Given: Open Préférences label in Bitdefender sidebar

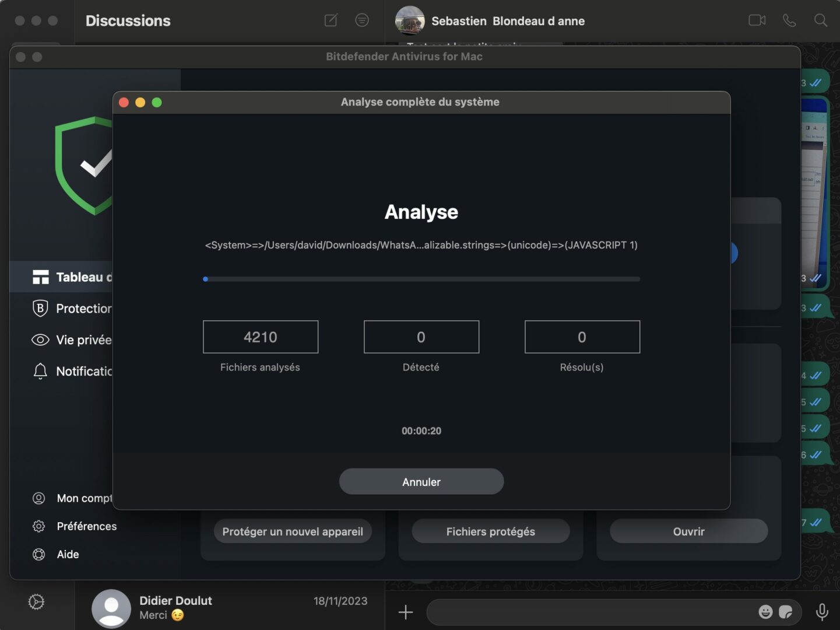Looking at the screenshot, I should (87, 526).
